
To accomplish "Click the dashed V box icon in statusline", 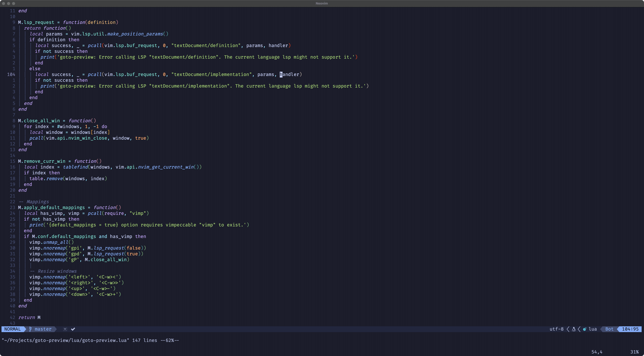I will [x=65, y=329].
